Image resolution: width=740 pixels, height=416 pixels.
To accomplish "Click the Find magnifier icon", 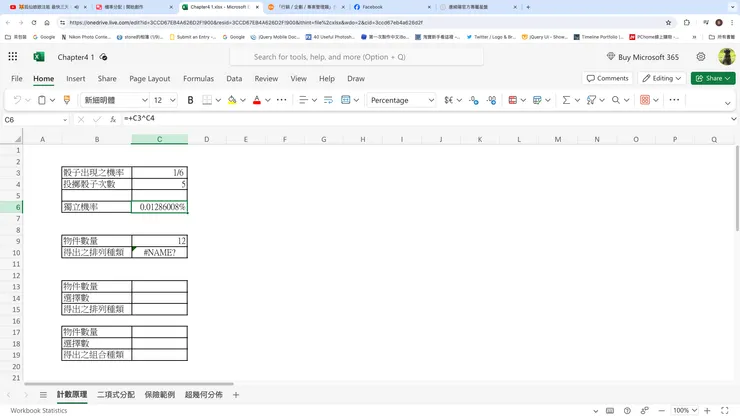I will click(616, 100).
